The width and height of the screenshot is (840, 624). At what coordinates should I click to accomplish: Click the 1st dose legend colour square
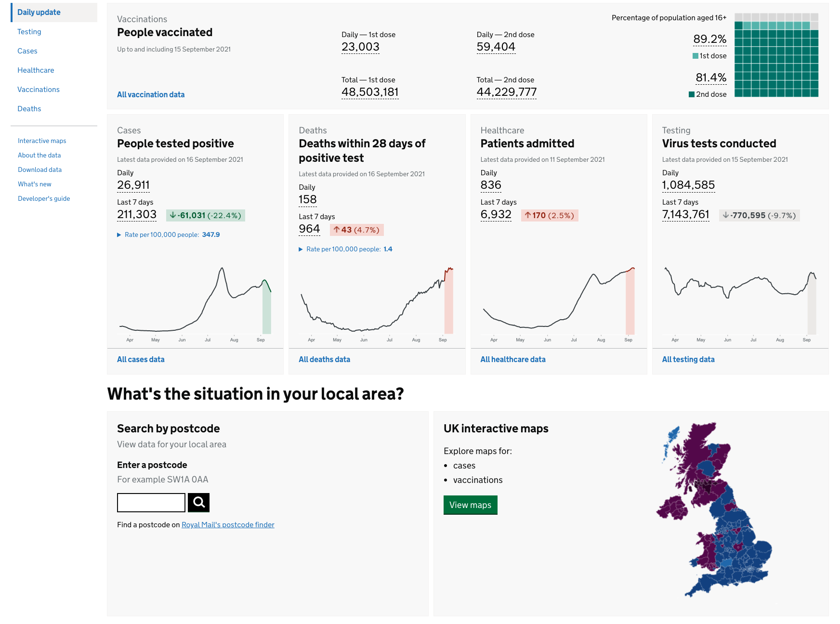pyautogui.click(x=696, y=56)
